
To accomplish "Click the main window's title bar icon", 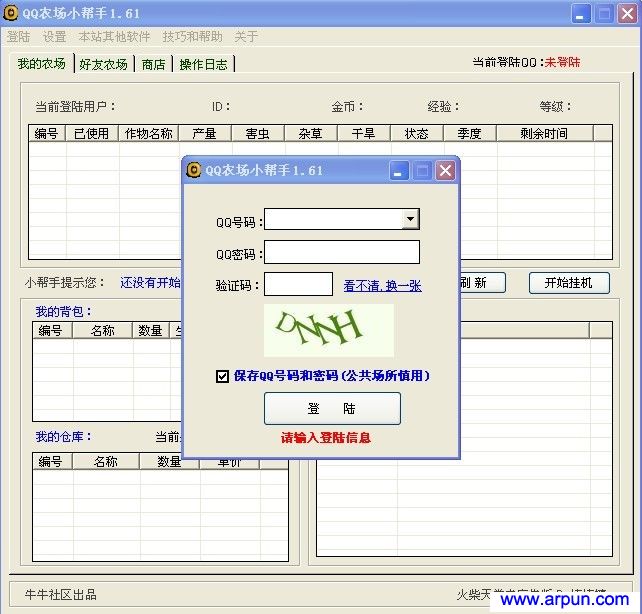I will [10, 13].
